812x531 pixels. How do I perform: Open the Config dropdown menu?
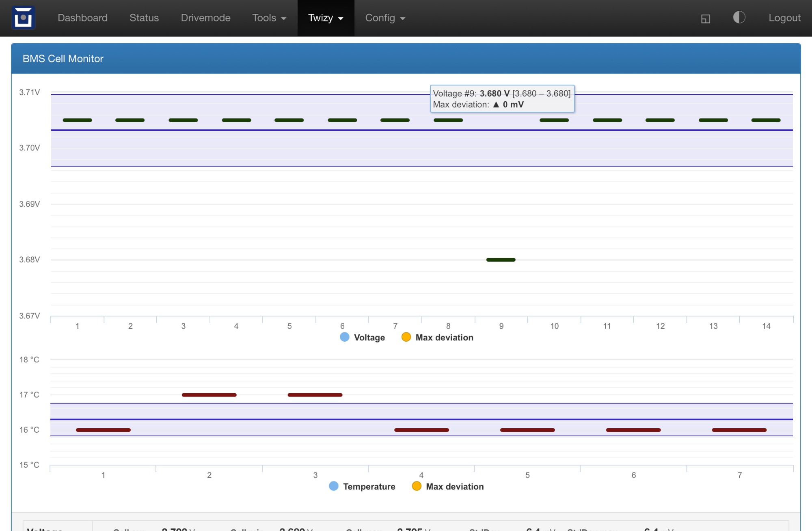[385, 18]
